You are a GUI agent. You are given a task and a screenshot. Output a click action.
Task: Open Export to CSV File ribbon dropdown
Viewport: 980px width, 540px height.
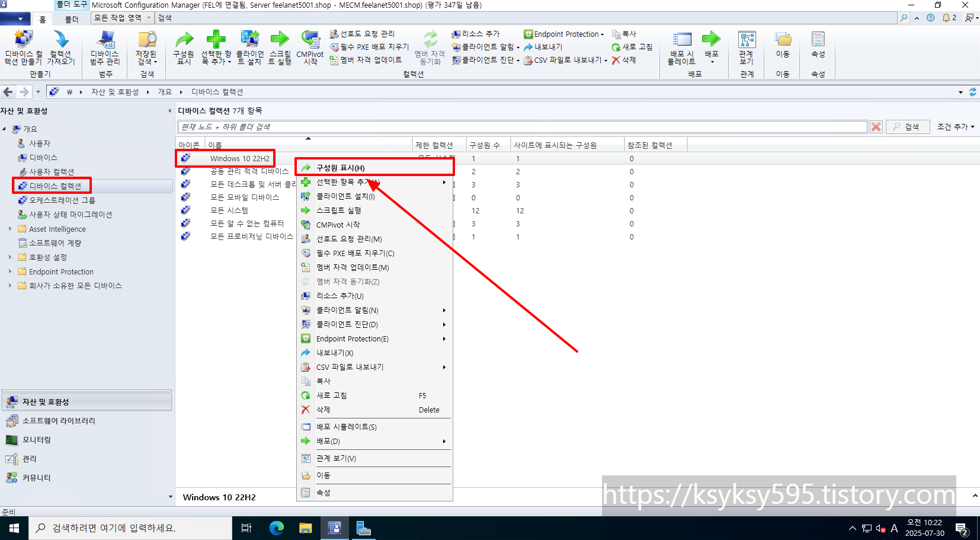click(565, 60)
